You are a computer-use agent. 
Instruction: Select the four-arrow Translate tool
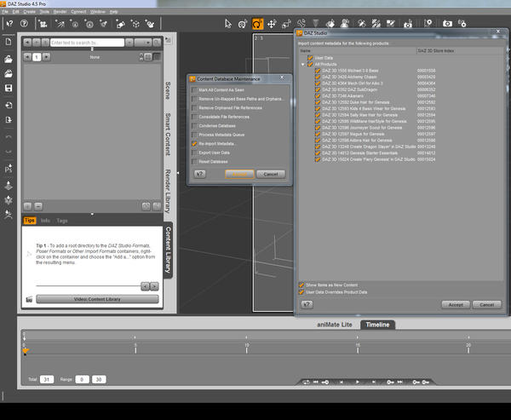272,24
